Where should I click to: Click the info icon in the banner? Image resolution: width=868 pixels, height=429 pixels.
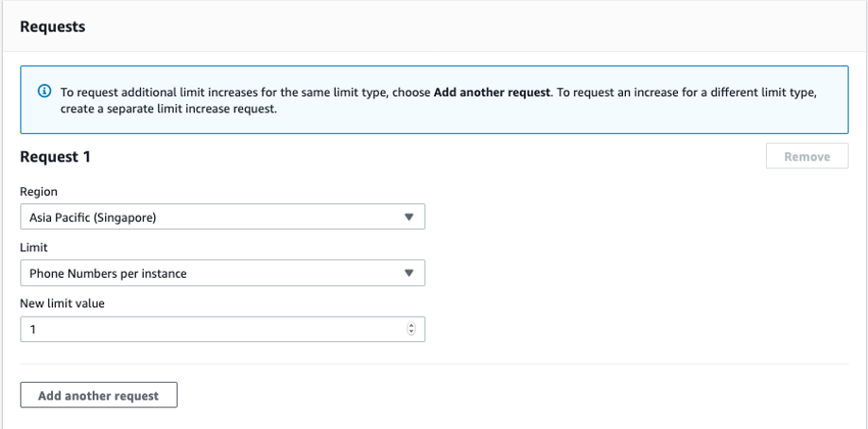(44, 92)
